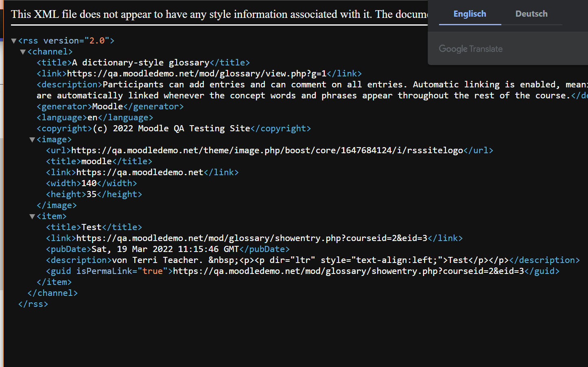
Task: Collapse the image node triangle
Action: coord(32,139)
